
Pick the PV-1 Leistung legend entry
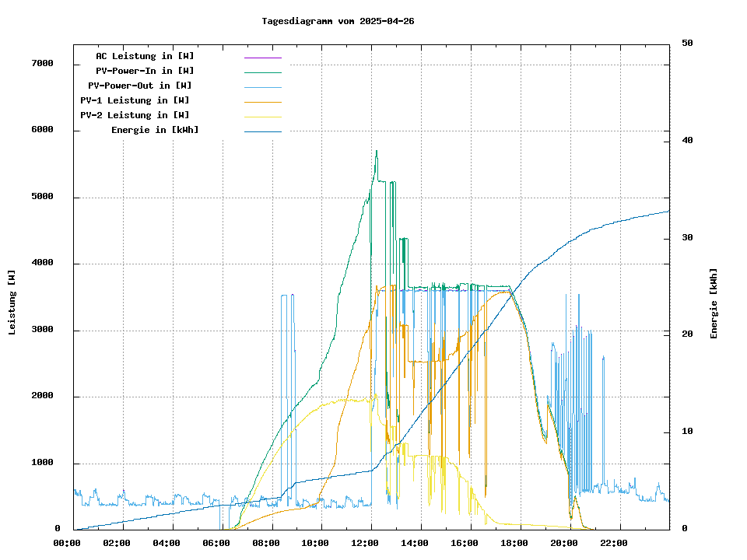[x=135, y=100]
